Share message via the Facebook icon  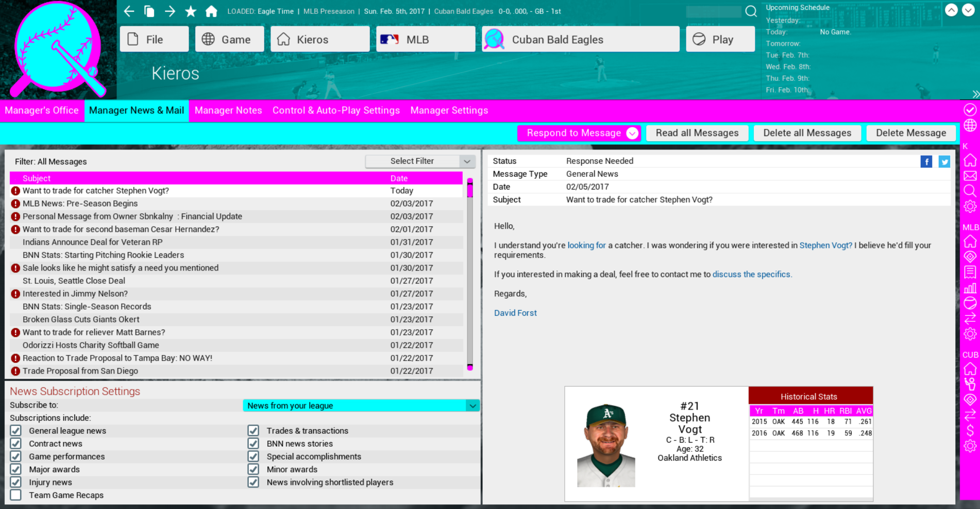tap(926, 162)
